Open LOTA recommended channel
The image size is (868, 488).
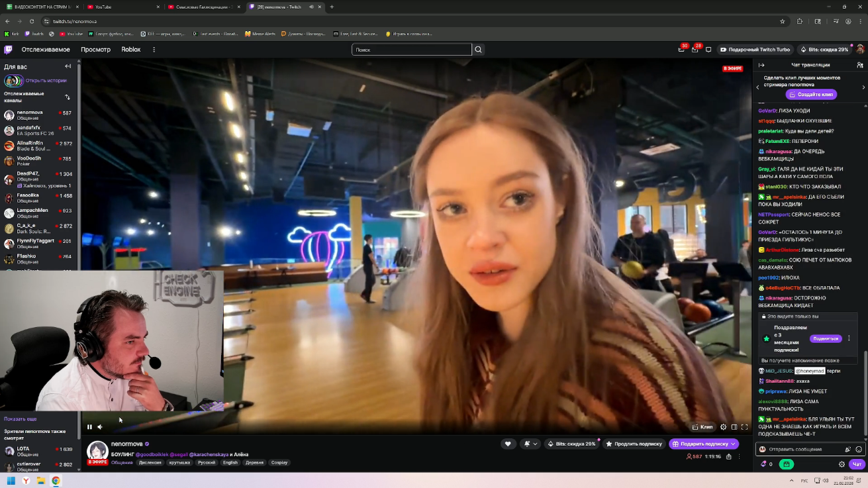coord(40,452)
